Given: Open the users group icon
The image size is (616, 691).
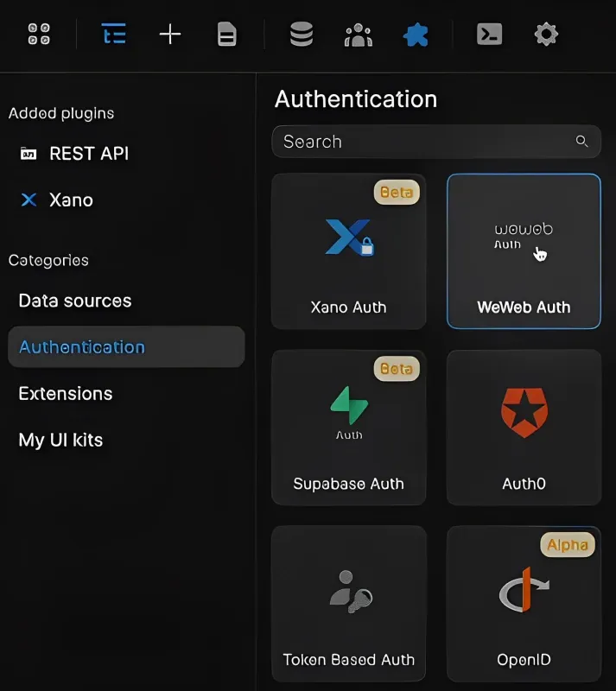Looking at the screenshot, I should (x=358, y=35).
